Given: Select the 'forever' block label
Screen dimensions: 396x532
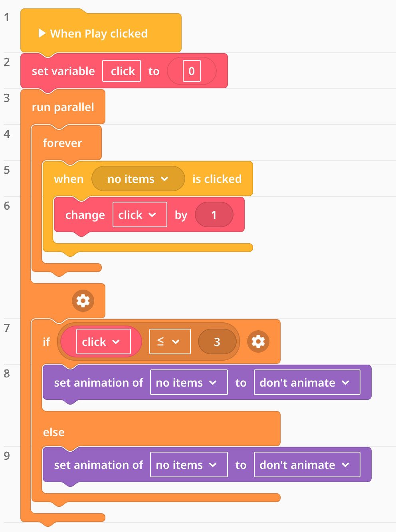Looking at the screenshot, I should (x=62, y=143).
